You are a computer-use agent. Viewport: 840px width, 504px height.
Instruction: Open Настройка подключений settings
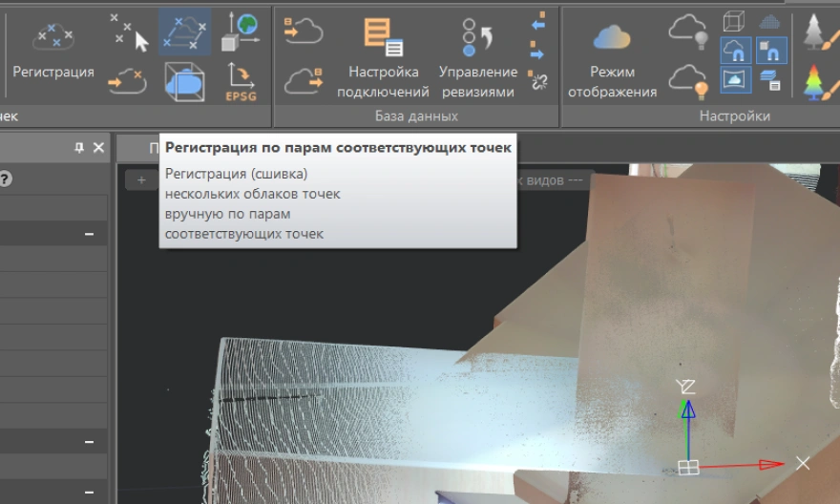click(383, 57)
